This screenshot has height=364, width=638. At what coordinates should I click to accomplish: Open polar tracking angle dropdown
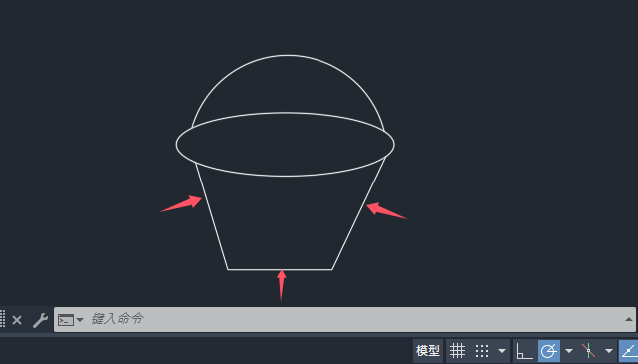point(569,351)
